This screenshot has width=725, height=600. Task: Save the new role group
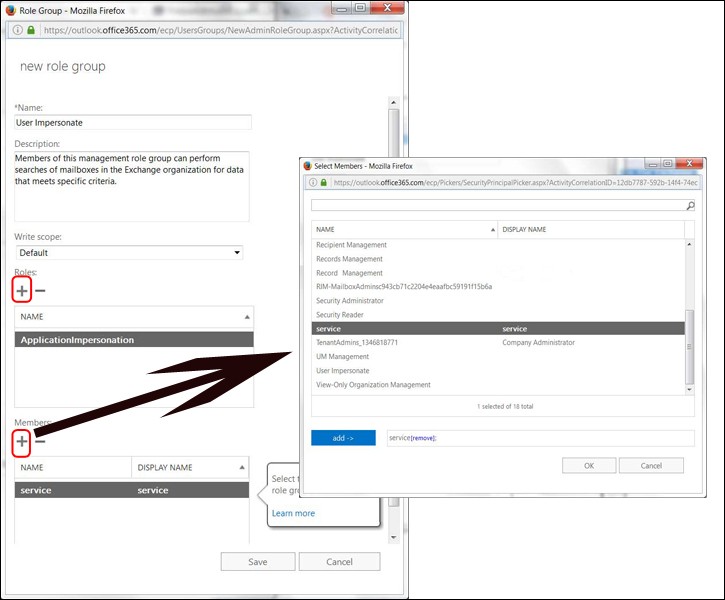[x=258, y=562]
